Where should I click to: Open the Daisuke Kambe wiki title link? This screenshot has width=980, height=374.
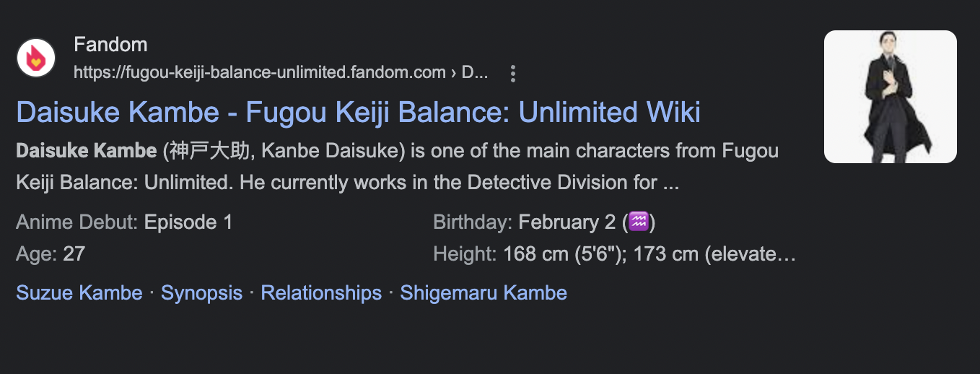[x=358, y=112]
